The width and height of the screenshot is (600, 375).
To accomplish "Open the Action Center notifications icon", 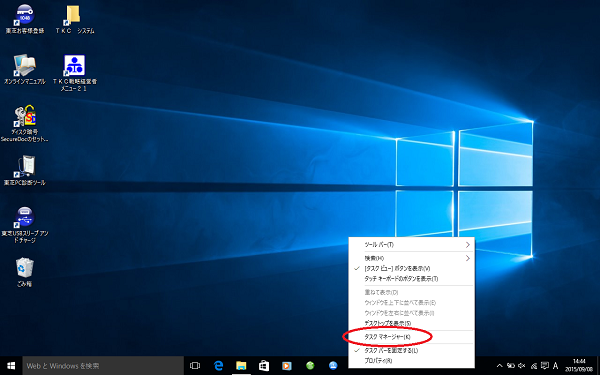I will pos(545,366).
